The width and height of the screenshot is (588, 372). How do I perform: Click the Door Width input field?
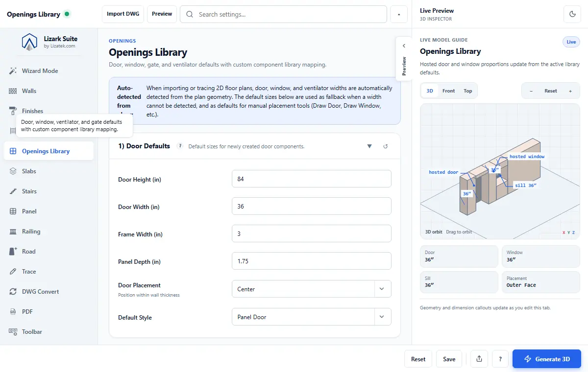click(312, 206)
